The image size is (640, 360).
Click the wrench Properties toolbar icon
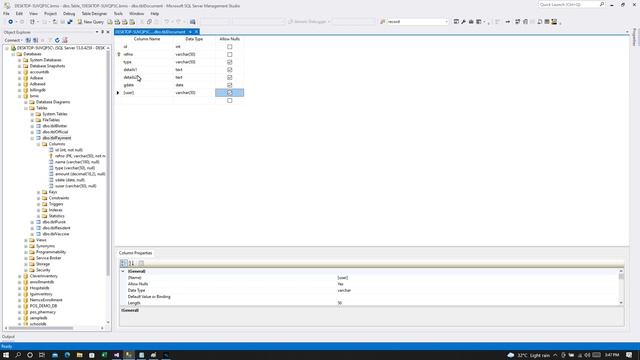463,22
